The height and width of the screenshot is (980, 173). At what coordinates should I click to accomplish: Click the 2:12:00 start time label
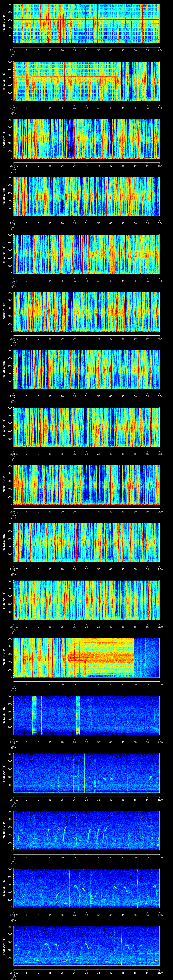[14, 684]
